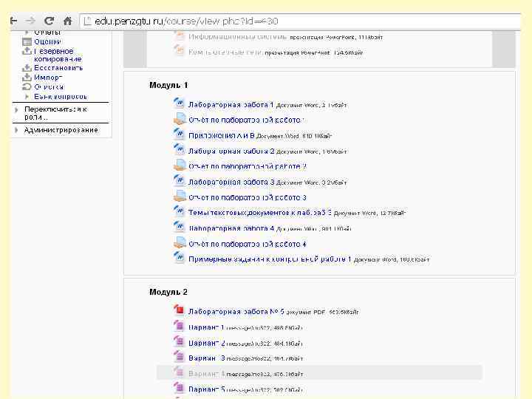Viewport: 532px width, 399px height.
Task: Open Восстановить in sidebar
Action: (58, 68)
